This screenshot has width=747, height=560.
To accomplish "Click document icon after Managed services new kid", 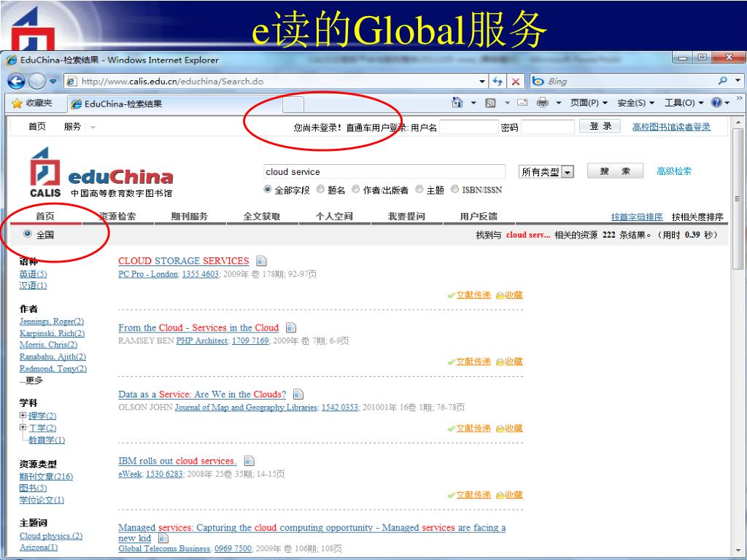I will point(163,538).
